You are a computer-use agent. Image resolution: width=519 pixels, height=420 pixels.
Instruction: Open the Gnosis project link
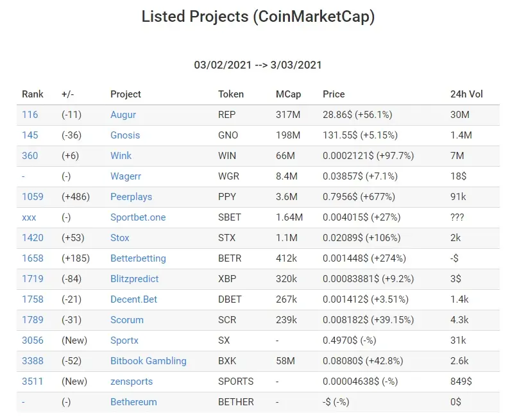pos(125,135)
